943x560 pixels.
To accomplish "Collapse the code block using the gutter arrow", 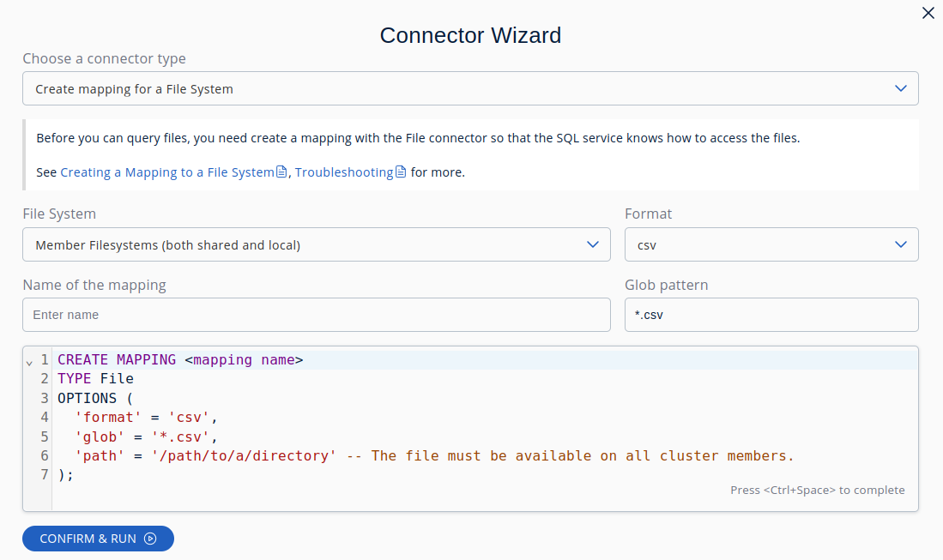I will 31,360.
